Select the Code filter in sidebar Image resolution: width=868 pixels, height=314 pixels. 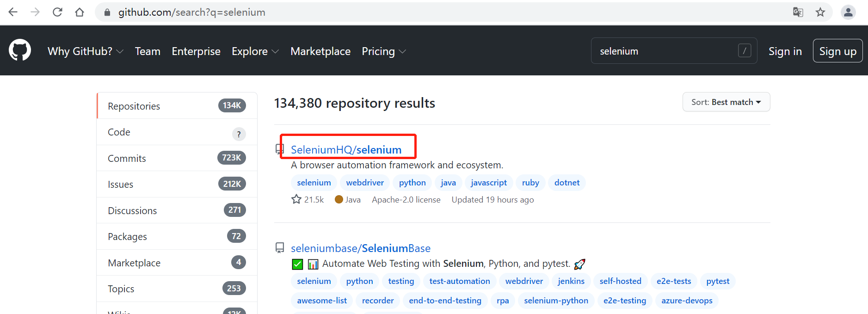coord(177,132)
